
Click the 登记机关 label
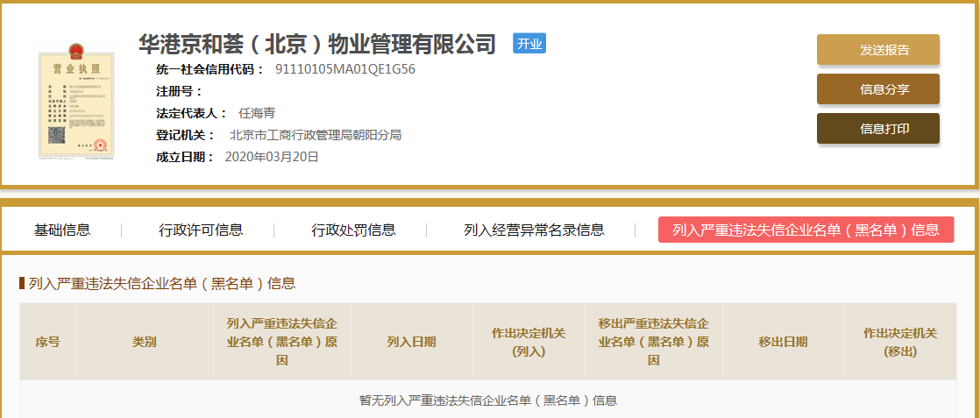186,135
